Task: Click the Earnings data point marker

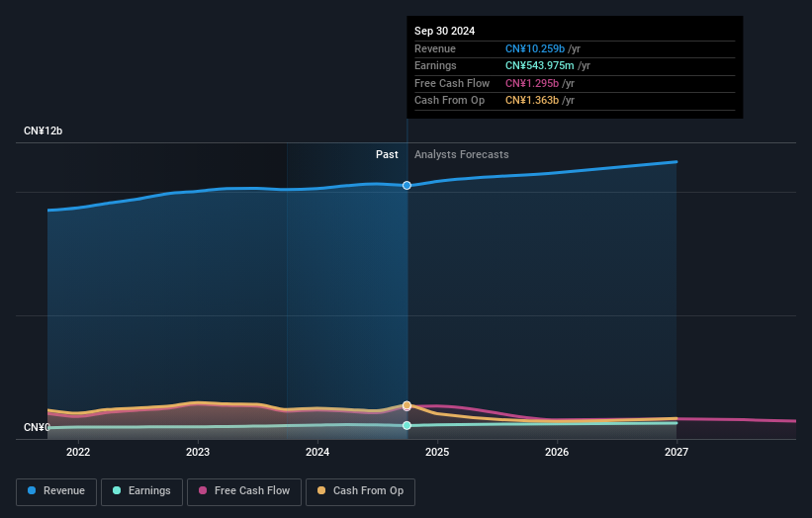Action: click(407, 425)
